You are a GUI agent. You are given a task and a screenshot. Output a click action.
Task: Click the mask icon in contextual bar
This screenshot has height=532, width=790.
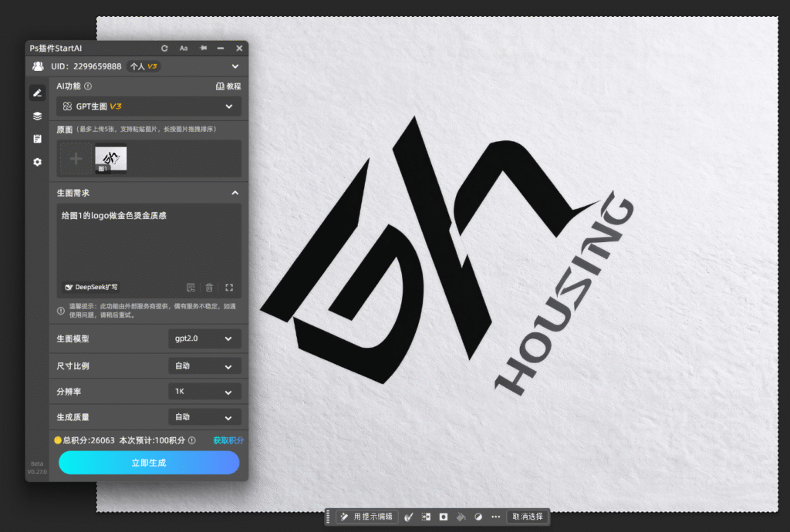point(444,517)
